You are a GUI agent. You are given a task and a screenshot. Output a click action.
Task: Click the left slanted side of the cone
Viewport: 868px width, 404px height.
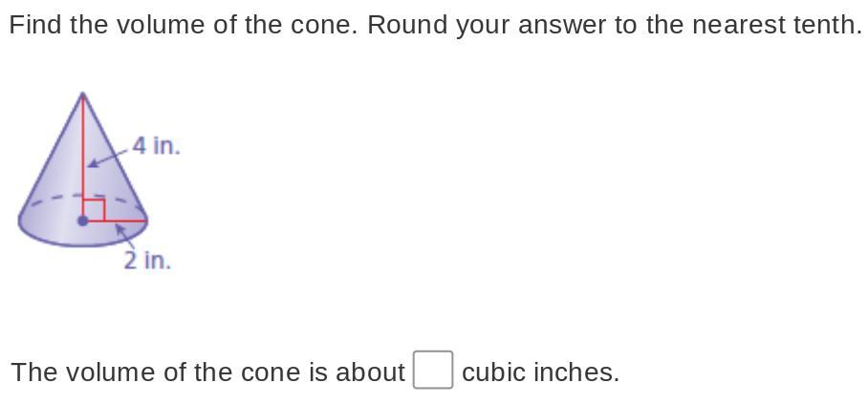51,155
